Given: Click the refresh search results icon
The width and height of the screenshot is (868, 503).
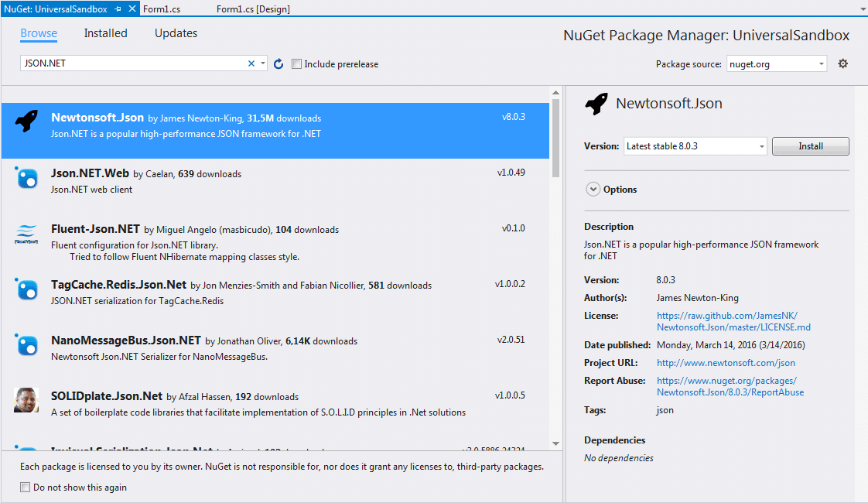Looking at the screenshot, I should pyautogui.click(x=279, y=63).
